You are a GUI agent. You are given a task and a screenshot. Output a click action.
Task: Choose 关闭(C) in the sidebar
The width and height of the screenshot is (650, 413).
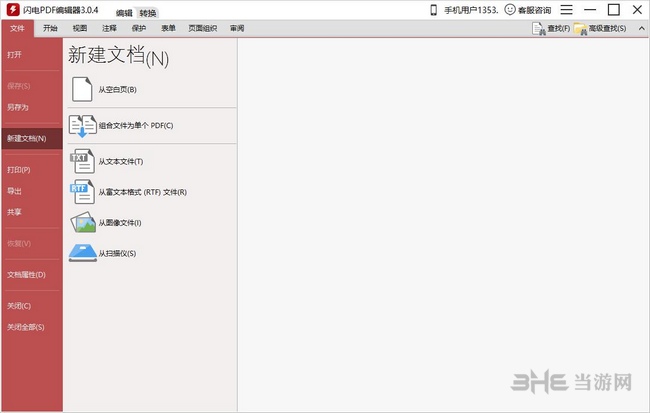(x=19, y=306)
